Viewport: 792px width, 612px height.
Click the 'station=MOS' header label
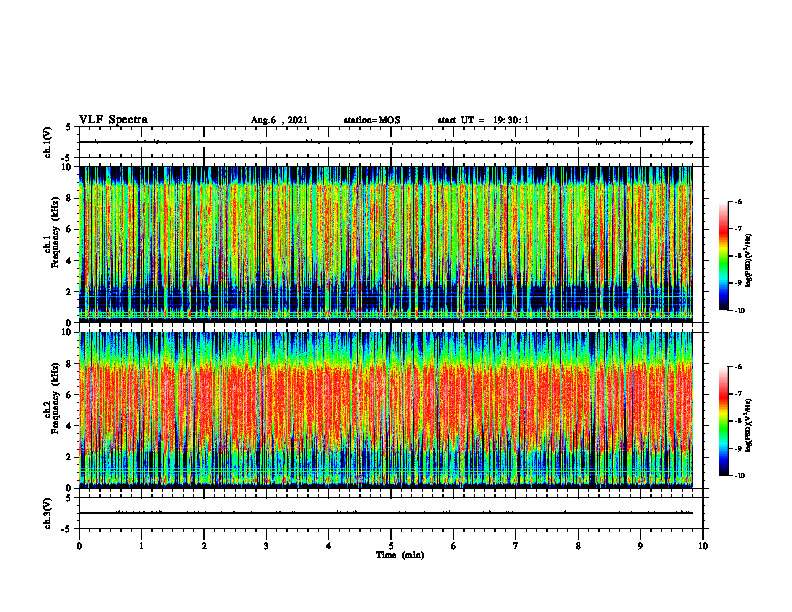372,120
